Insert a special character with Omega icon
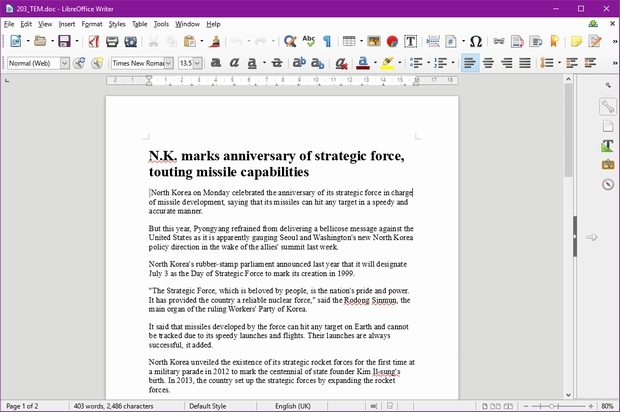The height and width of the screenshot is (412, 620). pyautogui.click(x=476, y=41)
